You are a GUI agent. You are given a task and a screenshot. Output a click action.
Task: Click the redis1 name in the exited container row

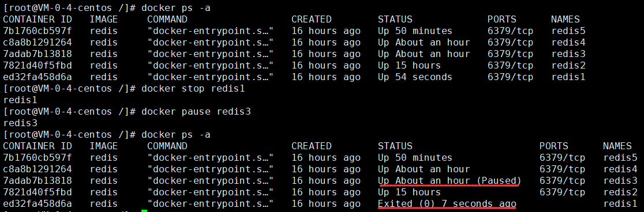(620, 204)
